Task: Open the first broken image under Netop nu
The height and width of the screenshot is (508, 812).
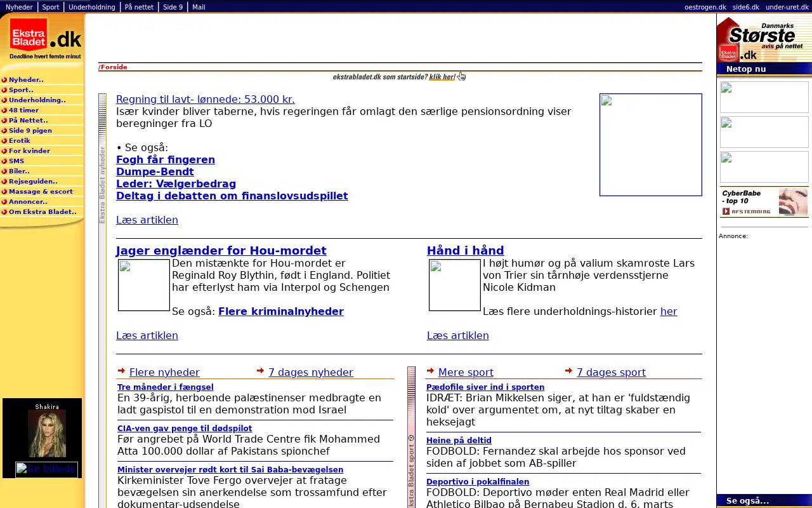Action: (x=764, y=97)
